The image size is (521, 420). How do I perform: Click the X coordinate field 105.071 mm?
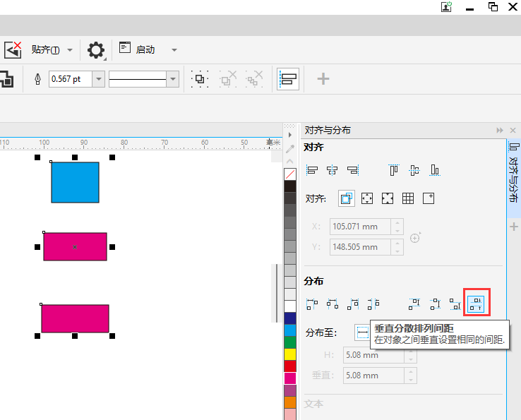[360, 227]
